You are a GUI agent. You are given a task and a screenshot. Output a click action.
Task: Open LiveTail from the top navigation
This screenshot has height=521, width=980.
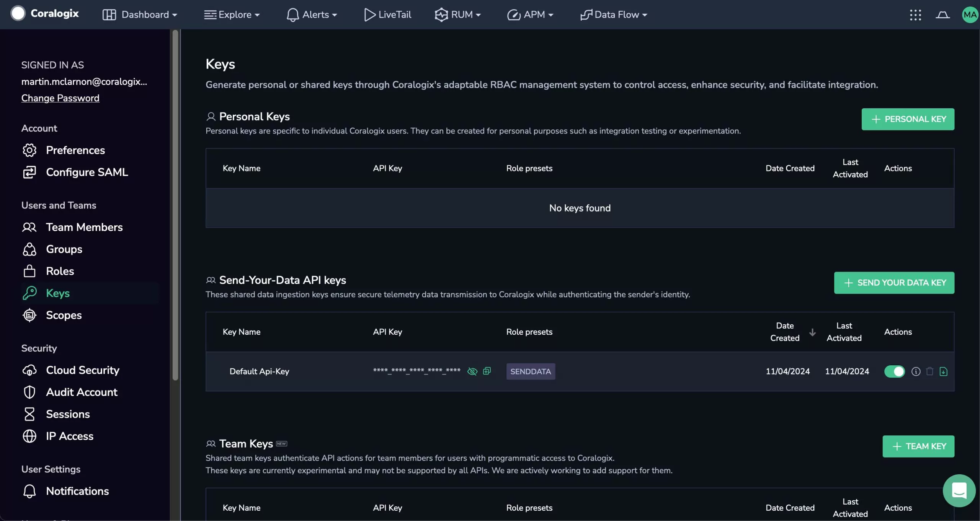click(x=387, y=15)
